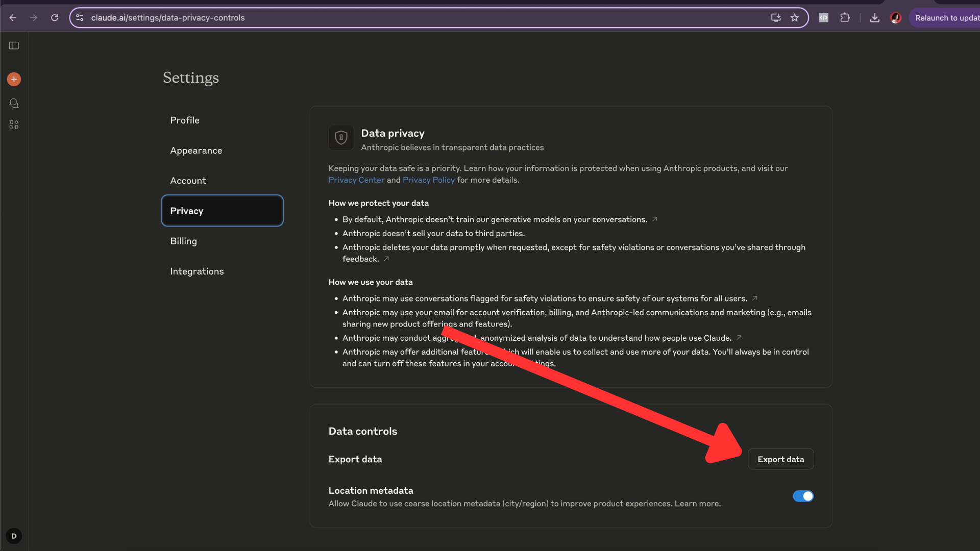Open external link after 'train our generative models' line

pyautogui.click(x=654, y=219)
